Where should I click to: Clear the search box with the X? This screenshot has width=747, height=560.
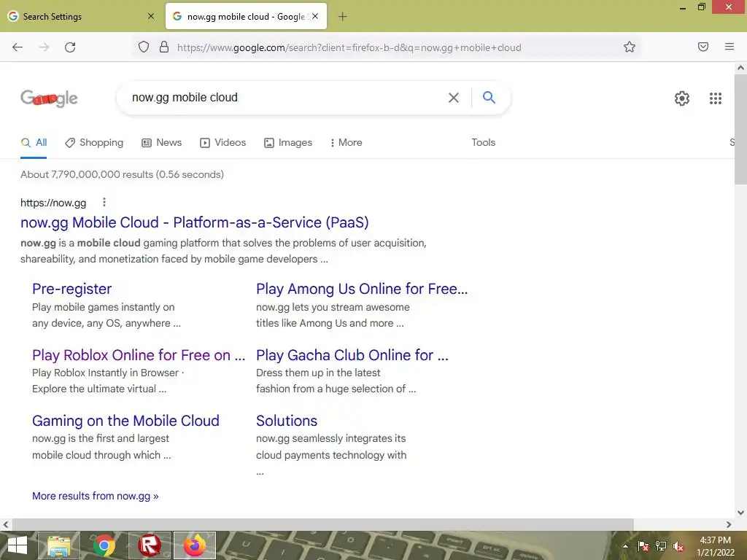454,98
